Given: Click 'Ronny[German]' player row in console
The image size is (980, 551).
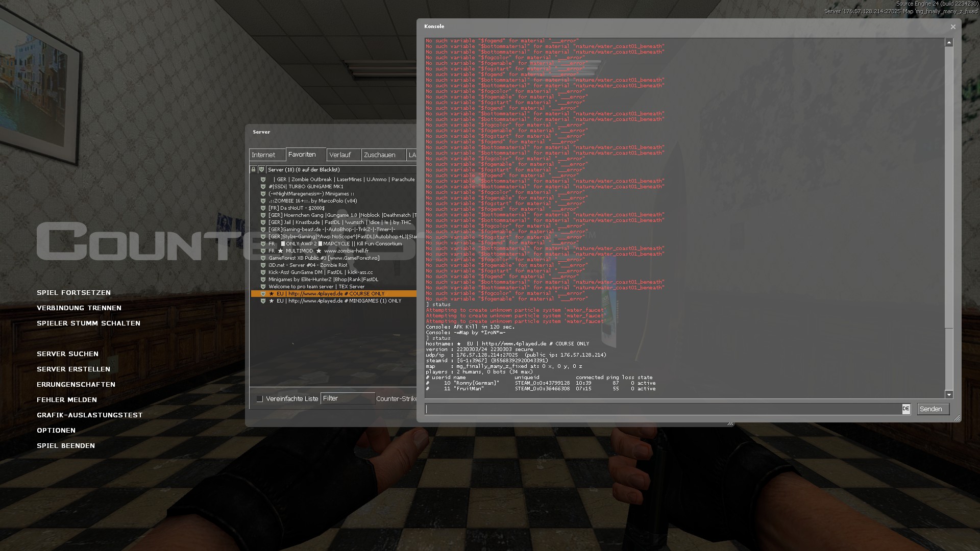Looking at the screenshot, I should click(x=541, y=383).
